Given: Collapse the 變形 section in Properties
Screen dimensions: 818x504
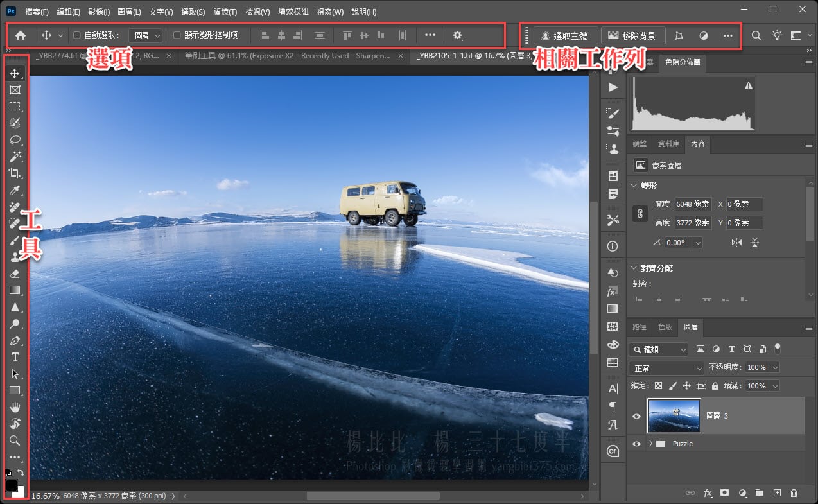Looking at the screenshot, I should pos(634,185).
